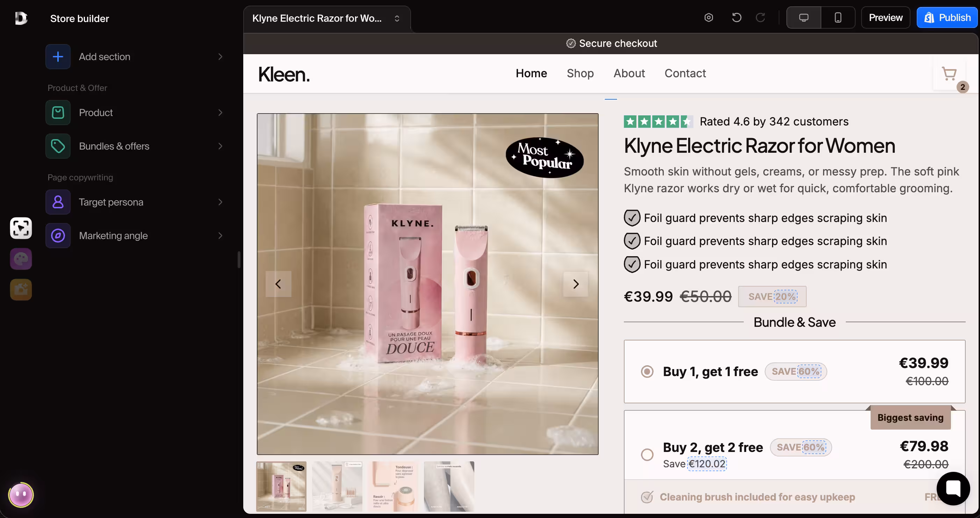Screen dimensions: 980x518
Task: Select the Buy 2, get 2 free radio
Action: point(647,454)
